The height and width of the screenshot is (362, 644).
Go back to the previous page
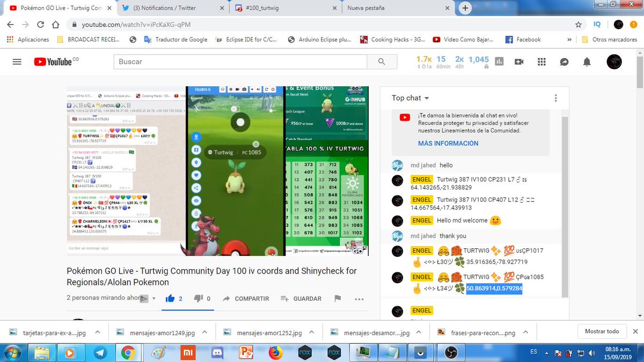point(11,25)
